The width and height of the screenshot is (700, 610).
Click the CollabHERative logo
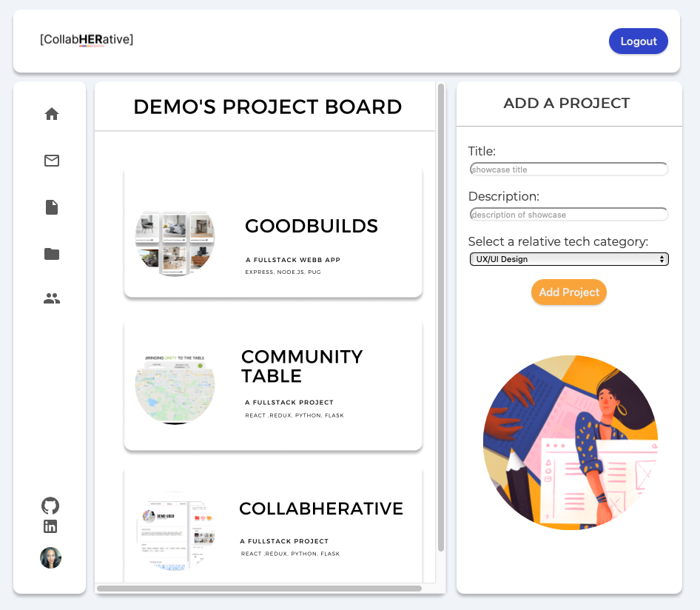point(87,40)
